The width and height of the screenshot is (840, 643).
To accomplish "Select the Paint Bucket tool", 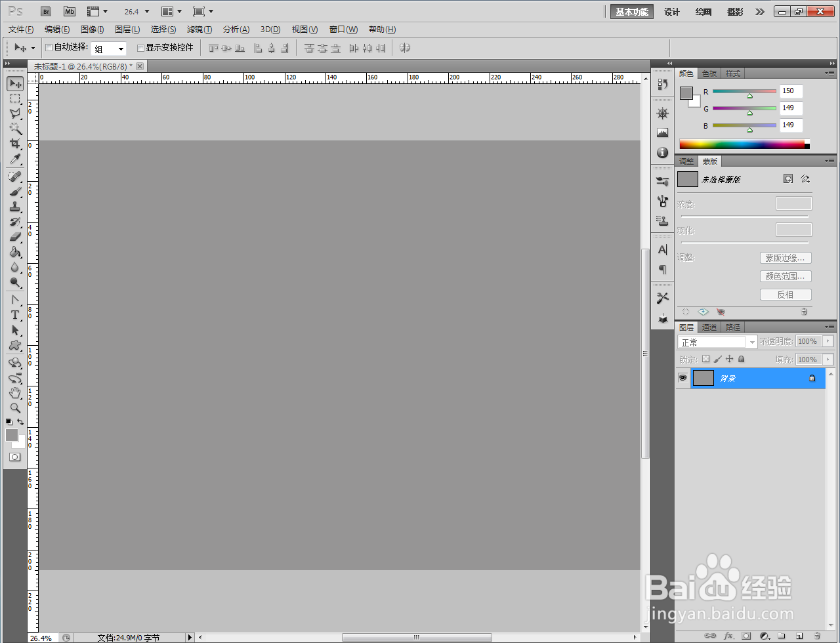I will [15, 253].
